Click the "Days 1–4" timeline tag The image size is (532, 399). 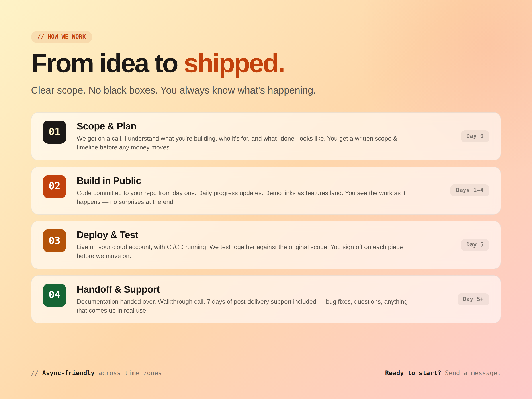[x=469, y=190]
